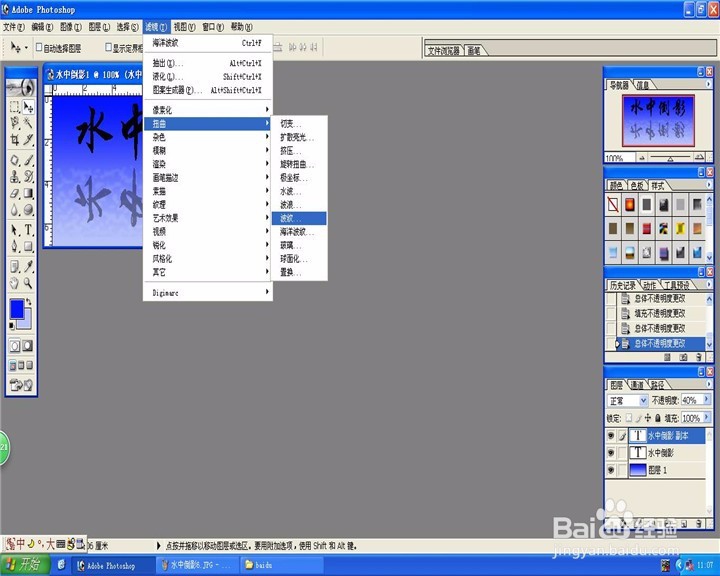Screen dimensions: 720x576
Task: Open the opacity 40% slider arrow
Action: (x=706, y=400)
